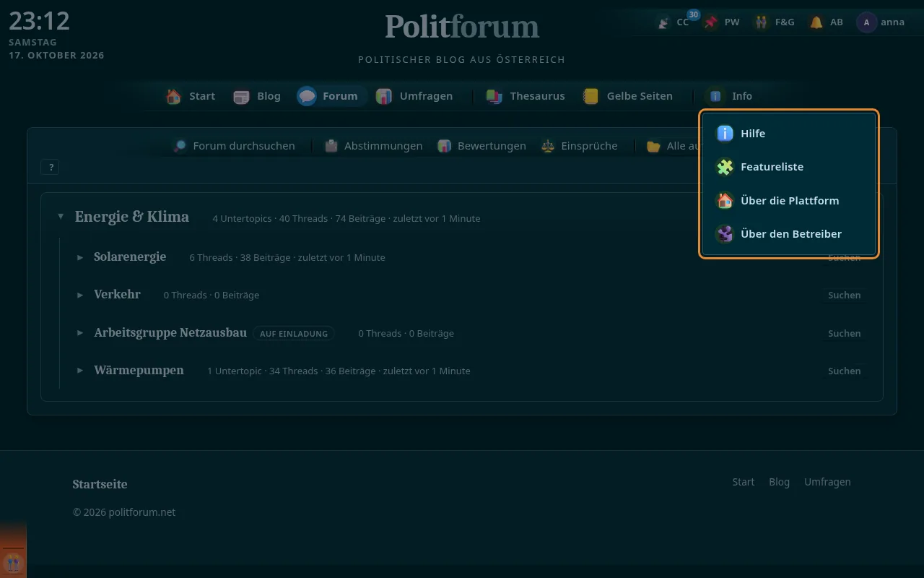Expand the Verkehr subtopic
Viewport: 924px width, 578px height.
click(x=80, y=295)
